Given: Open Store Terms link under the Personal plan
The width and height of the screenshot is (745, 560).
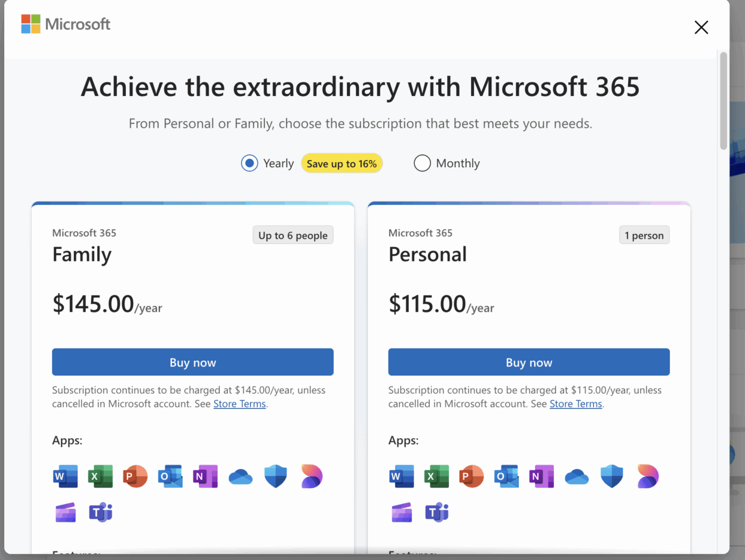Looking at the screenshot, I should 575,404.
